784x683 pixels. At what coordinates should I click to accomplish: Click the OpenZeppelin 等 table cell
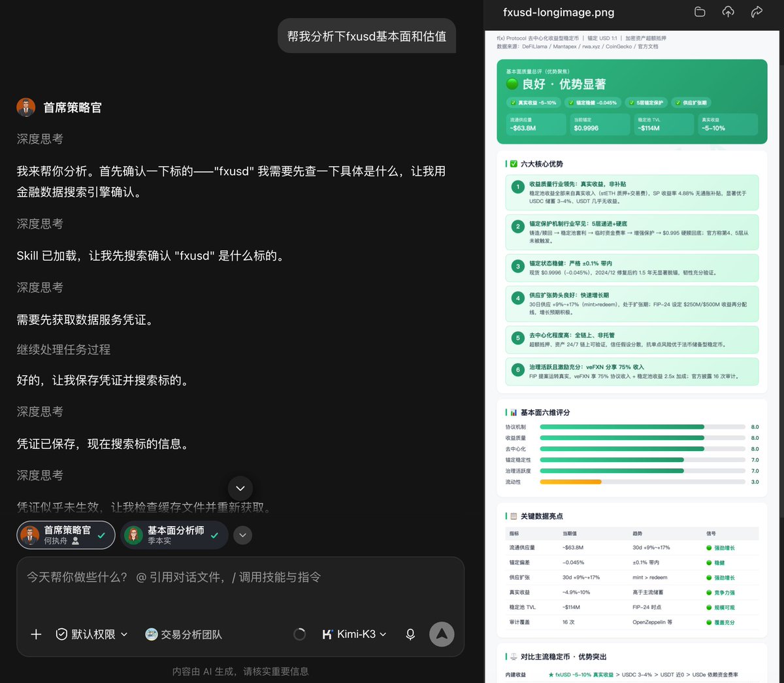652,622
